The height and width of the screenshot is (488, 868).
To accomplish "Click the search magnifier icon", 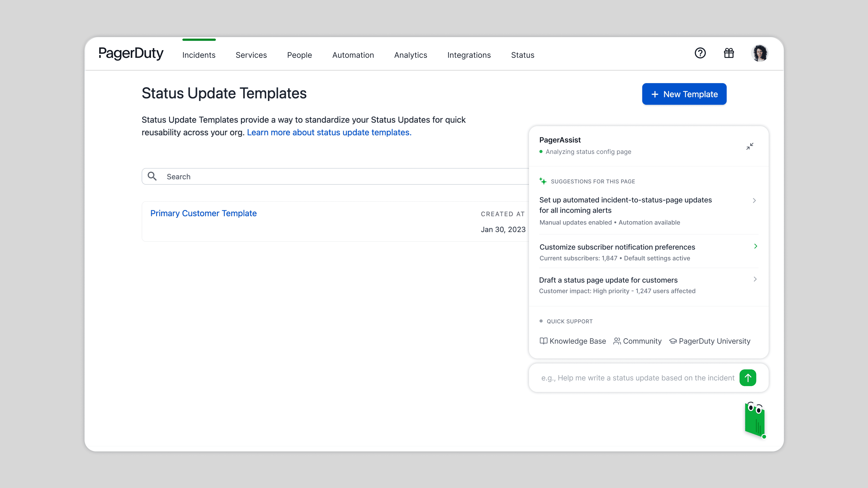I will pyautogui.click(x=152, y=176).
